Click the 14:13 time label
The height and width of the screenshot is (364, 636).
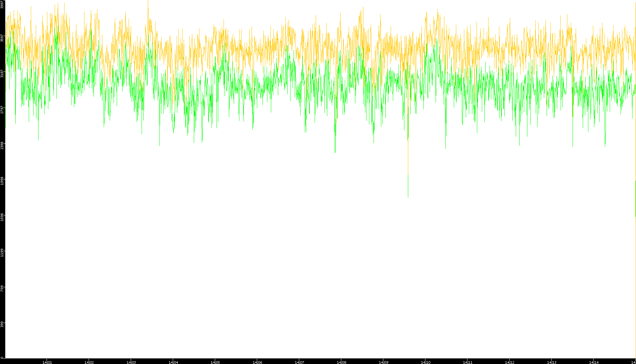(552, 362)
